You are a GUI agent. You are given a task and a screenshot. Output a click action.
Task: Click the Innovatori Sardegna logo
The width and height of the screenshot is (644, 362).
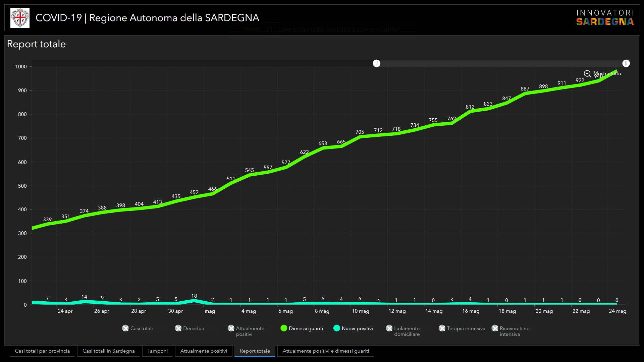point(605,18)
